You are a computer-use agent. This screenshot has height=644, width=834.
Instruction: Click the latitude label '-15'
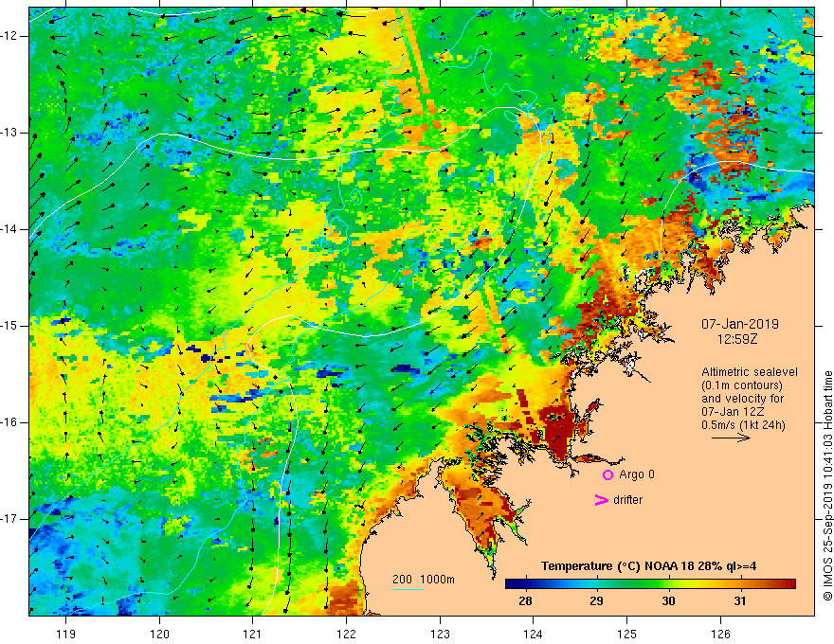pos(9,326)
